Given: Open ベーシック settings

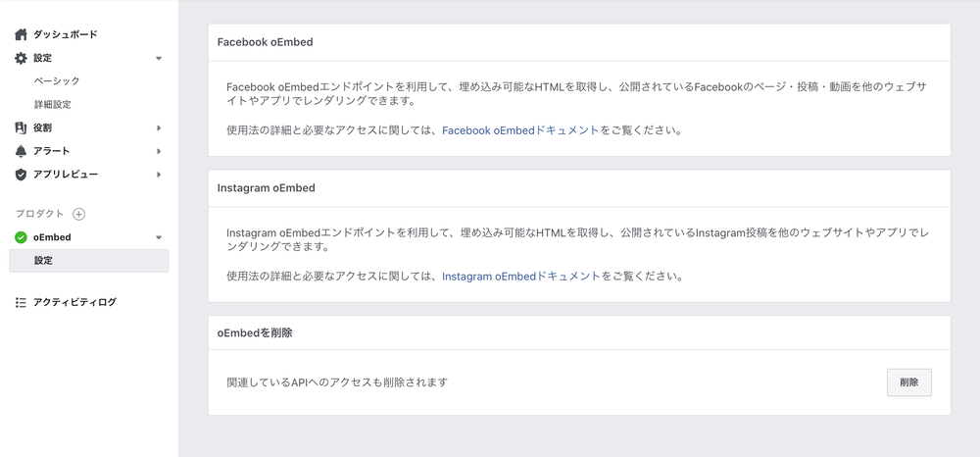Looking at the screenshot, I should pyautogui.click(x=57, y=81).
